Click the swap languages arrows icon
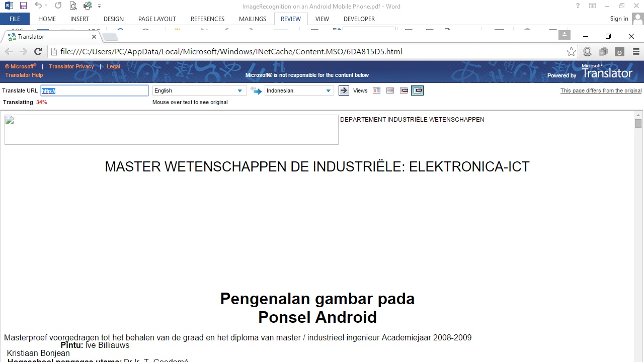The image size is (644, 362). click(x=256, y=90)
